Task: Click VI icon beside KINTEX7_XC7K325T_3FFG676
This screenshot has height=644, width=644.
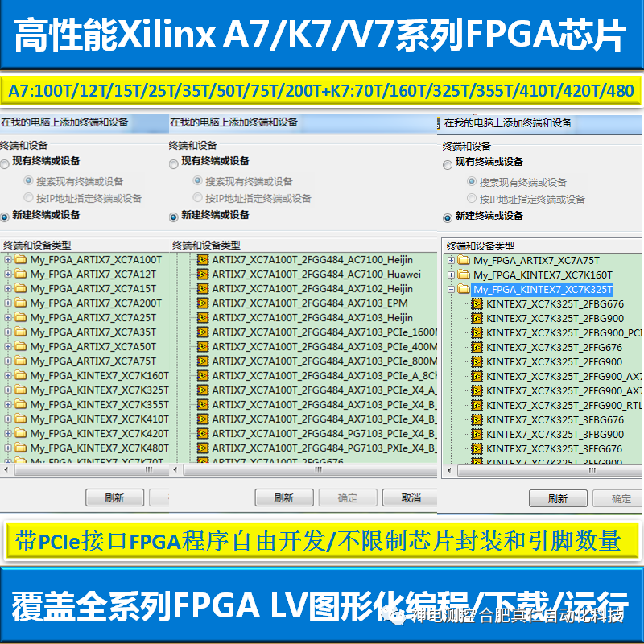Action: (477, 448)
